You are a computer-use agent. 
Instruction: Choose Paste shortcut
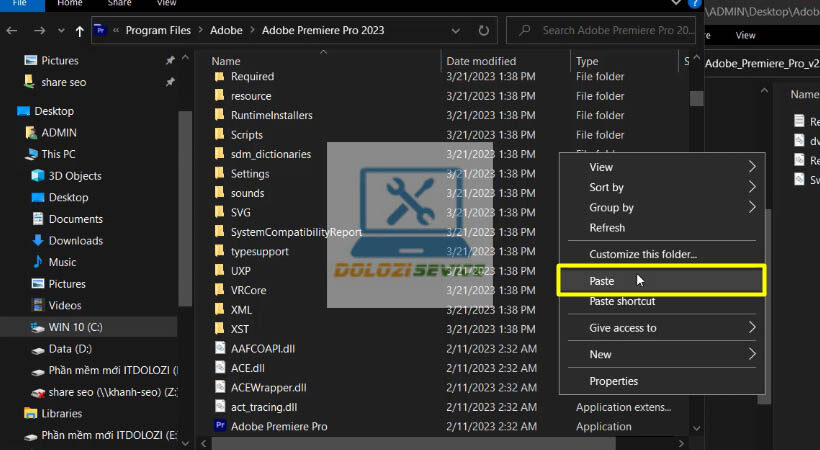662,301
